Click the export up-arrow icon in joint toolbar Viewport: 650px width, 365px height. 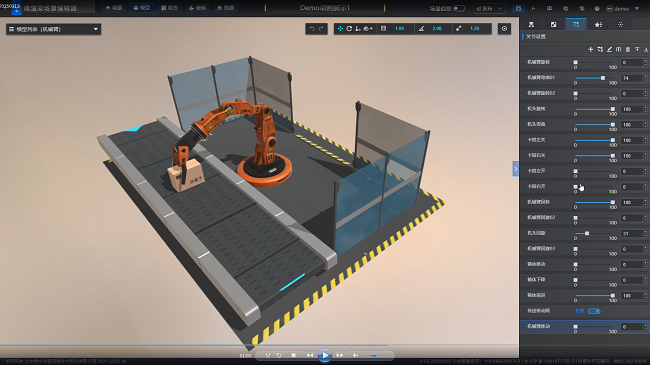pos(646,49)
